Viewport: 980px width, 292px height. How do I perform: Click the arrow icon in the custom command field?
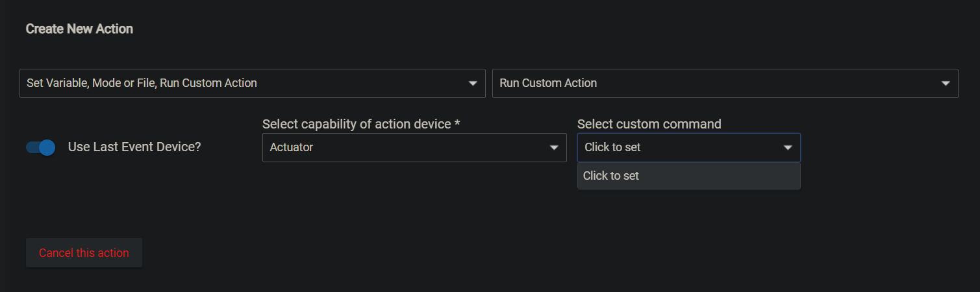point(788,148)
